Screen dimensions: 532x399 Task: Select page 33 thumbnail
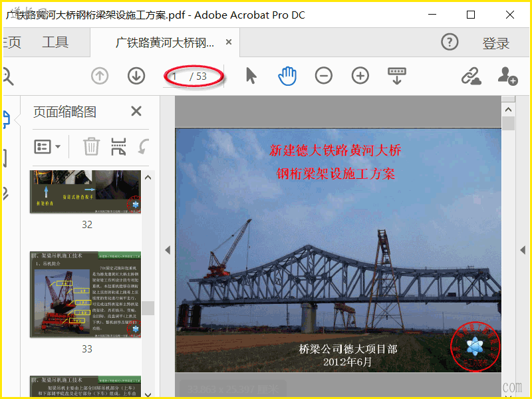[85, 295]
